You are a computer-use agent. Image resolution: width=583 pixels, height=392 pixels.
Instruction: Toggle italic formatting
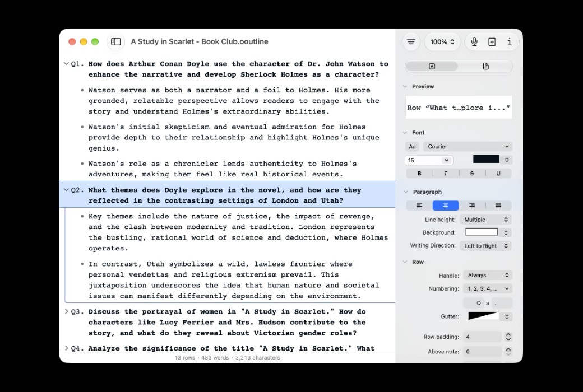(446, 173)
